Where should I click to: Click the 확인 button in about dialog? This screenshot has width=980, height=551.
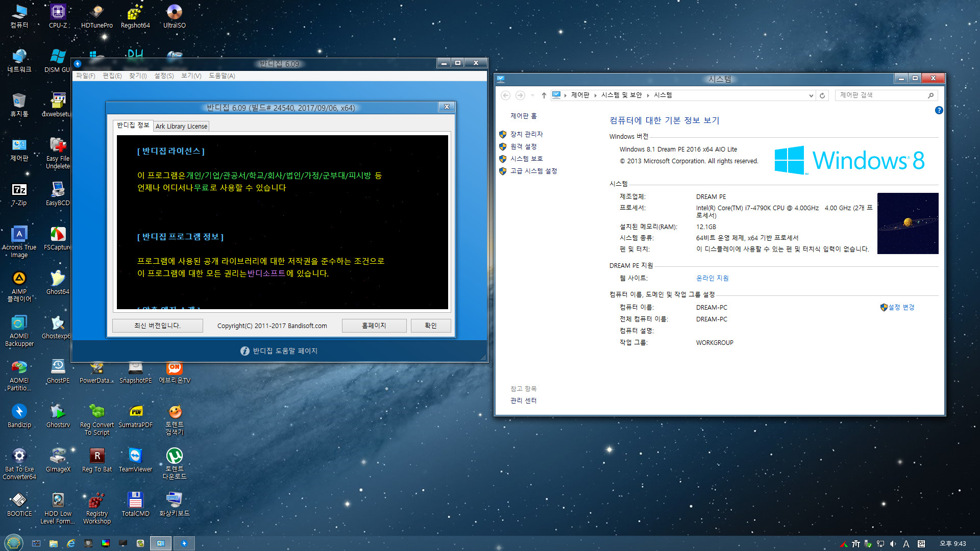click(x=431, y=325)
